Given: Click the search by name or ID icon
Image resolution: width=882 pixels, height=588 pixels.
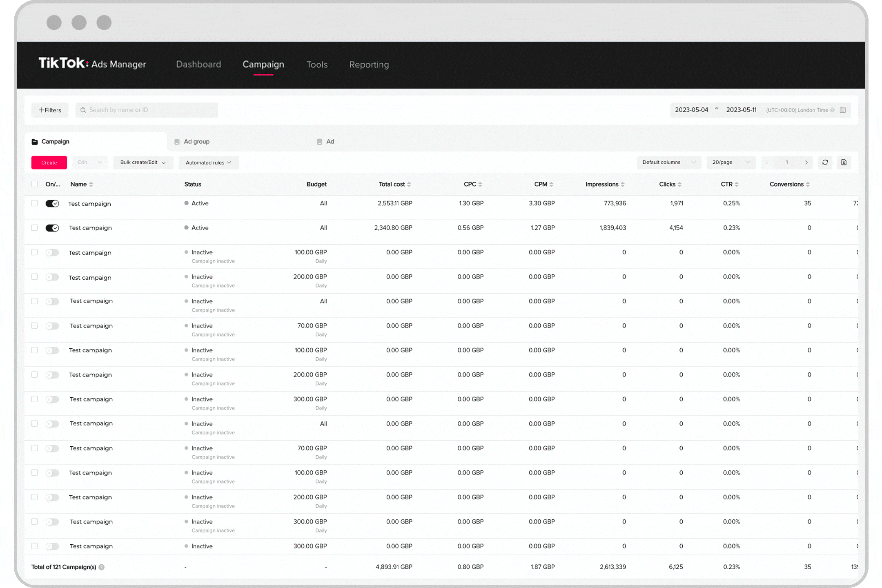Looking at the screenshot, I should pyautogui.click(x=82, y=109).
